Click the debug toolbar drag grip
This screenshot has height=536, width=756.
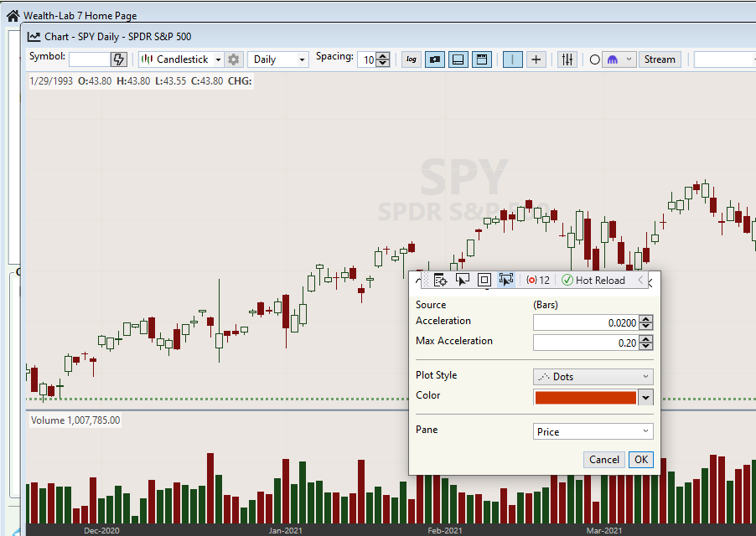[425, 280]
